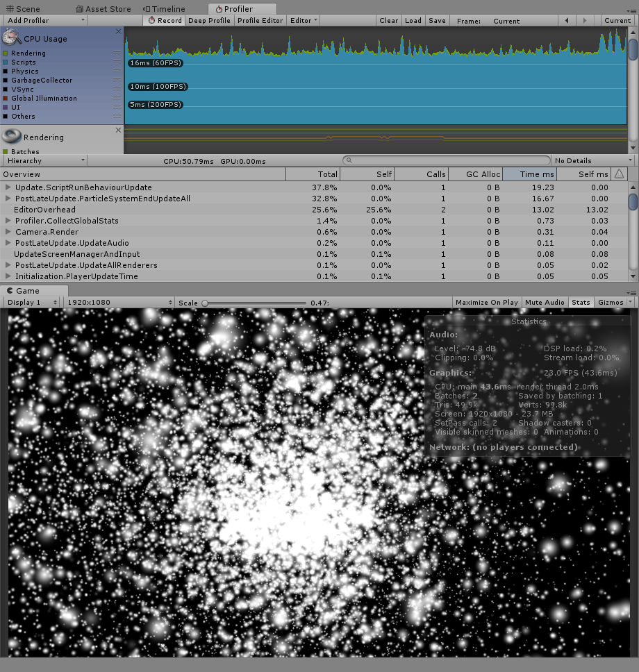
Task: Switch to the Scene tab
Action: coord(23,9)
